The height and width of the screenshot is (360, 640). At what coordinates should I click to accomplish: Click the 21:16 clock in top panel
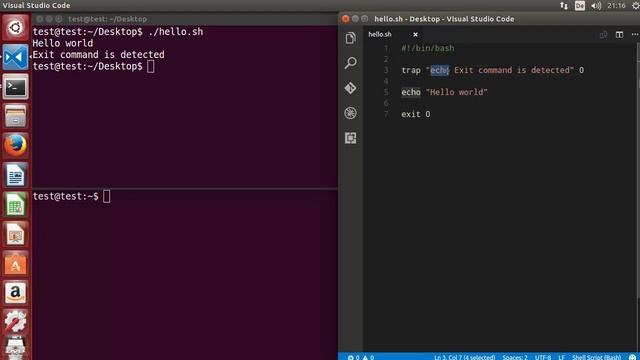[x=616, y=6]
